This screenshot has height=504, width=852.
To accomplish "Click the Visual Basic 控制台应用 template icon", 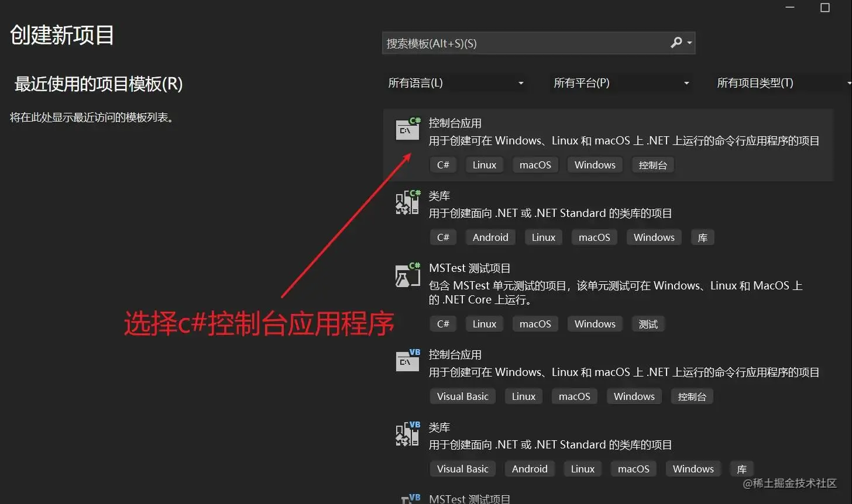I will tap(407, 361).
